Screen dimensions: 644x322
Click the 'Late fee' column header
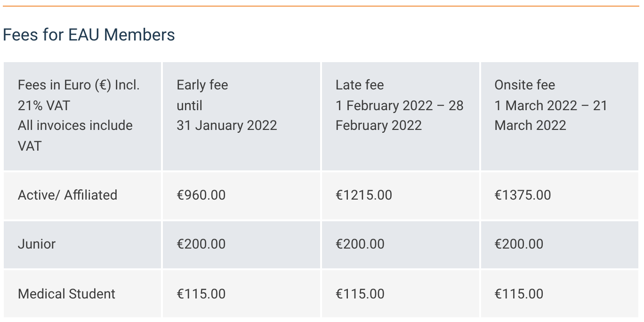tap(360, 85)
